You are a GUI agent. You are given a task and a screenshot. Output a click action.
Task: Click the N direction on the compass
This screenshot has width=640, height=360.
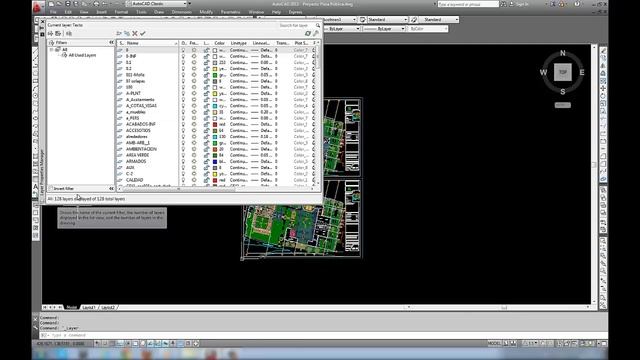point(562,53)
